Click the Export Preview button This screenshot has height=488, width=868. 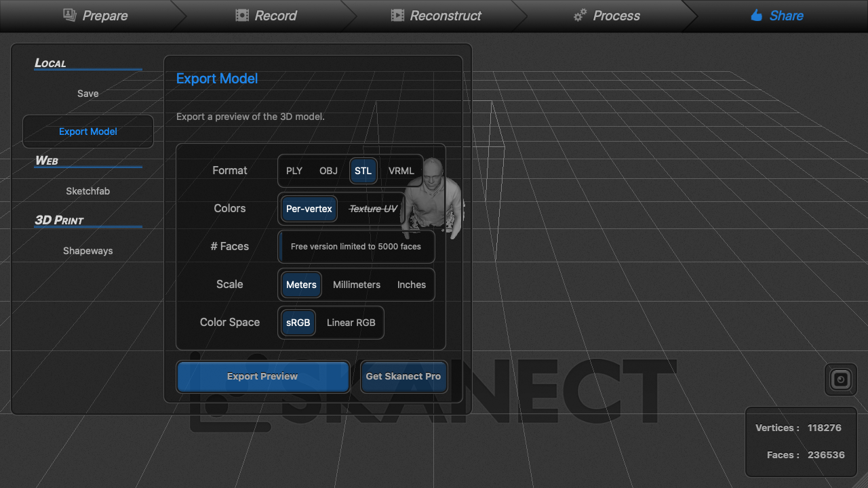[x=263, y=377]
